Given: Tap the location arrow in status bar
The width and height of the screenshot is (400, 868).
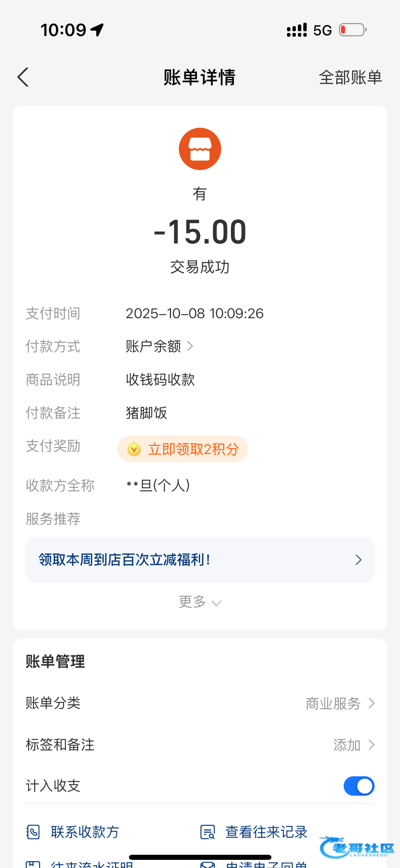Looking at the screenshot, I should (97, 30).
